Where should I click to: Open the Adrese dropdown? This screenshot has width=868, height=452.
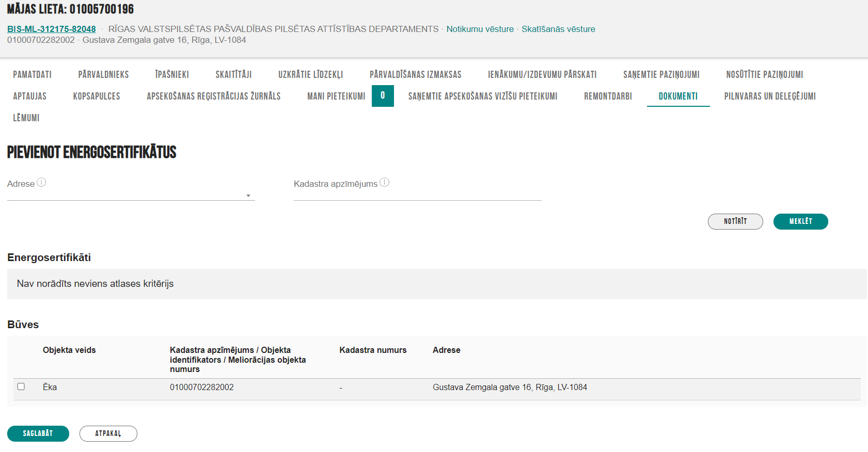point(131,195)
